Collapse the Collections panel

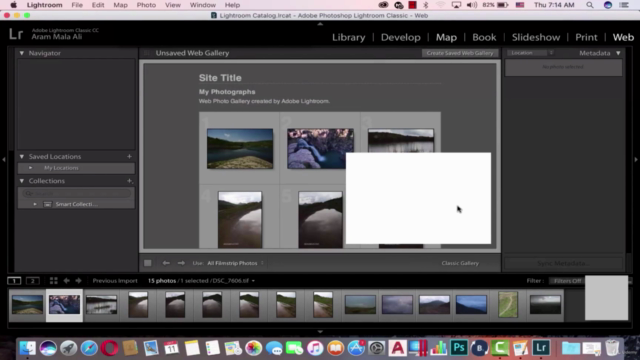coord(22,181)
